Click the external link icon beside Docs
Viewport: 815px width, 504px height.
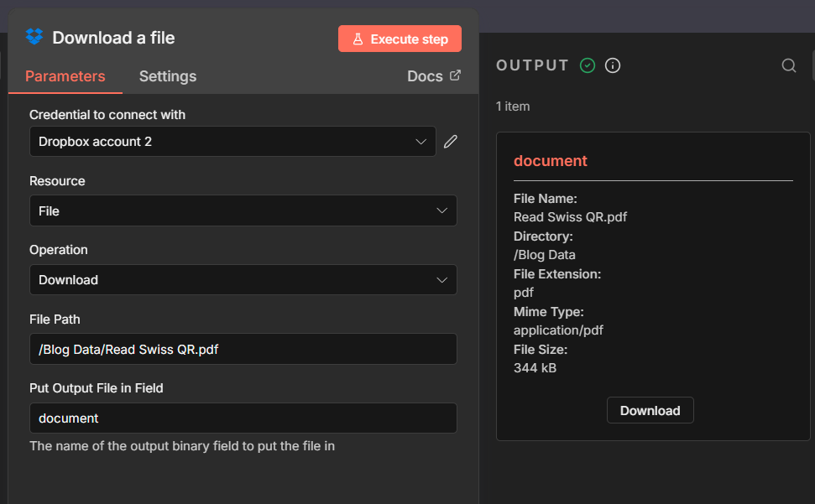(x=456, y=75)
